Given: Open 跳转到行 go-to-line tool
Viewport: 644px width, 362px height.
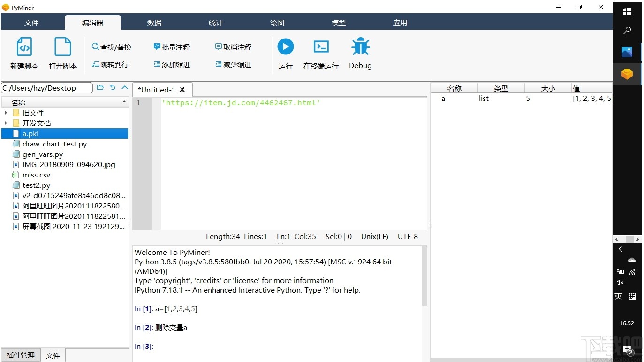Looking at the screenshot, I should [111, 64].
